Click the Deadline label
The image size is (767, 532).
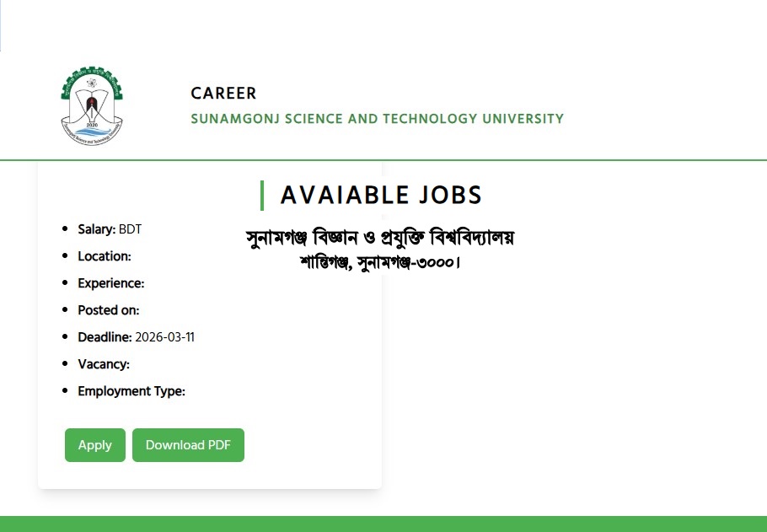pos(105,337)
